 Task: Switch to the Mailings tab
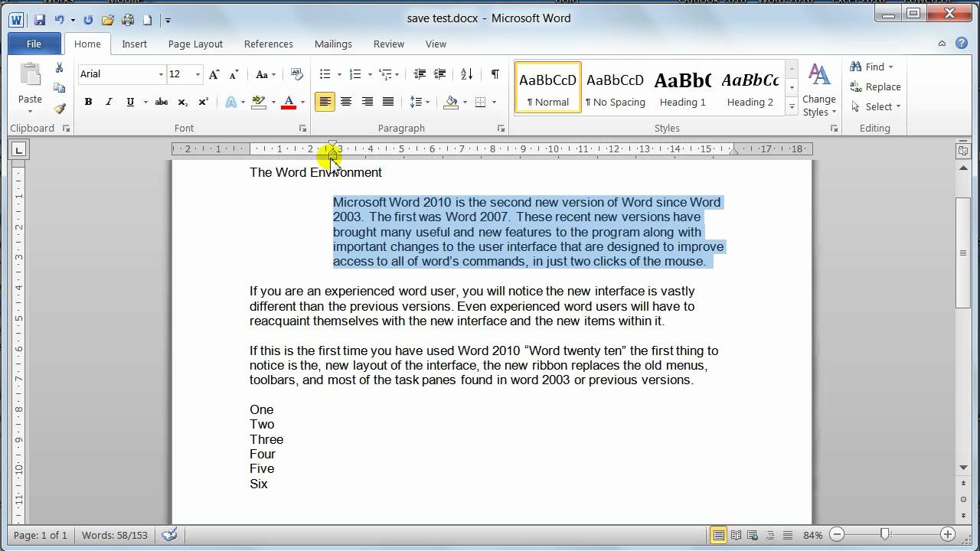(x=333, y=44)
